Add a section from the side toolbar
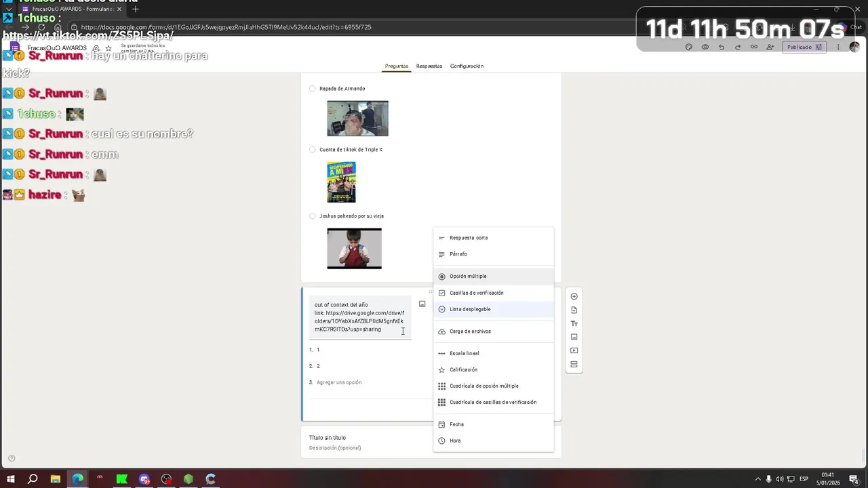Screen dimensions: 868x488 point(574,364)
